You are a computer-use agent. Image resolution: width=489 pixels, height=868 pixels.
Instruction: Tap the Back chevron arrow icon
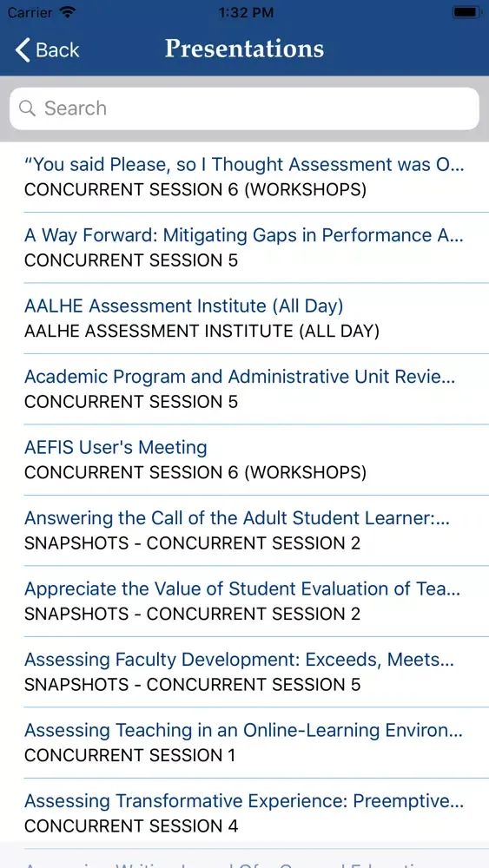(23, 49)
